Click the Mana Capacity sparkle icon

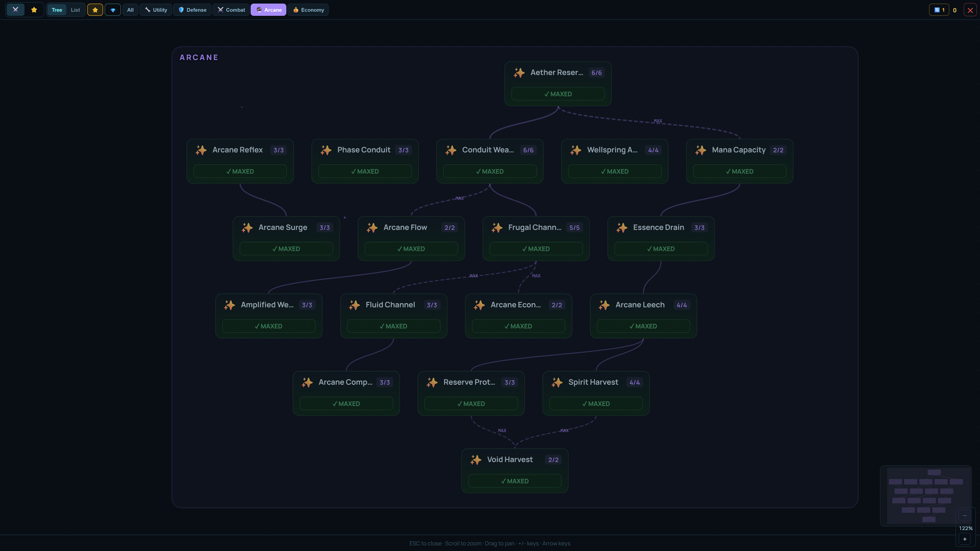click(x=701, y=150)
